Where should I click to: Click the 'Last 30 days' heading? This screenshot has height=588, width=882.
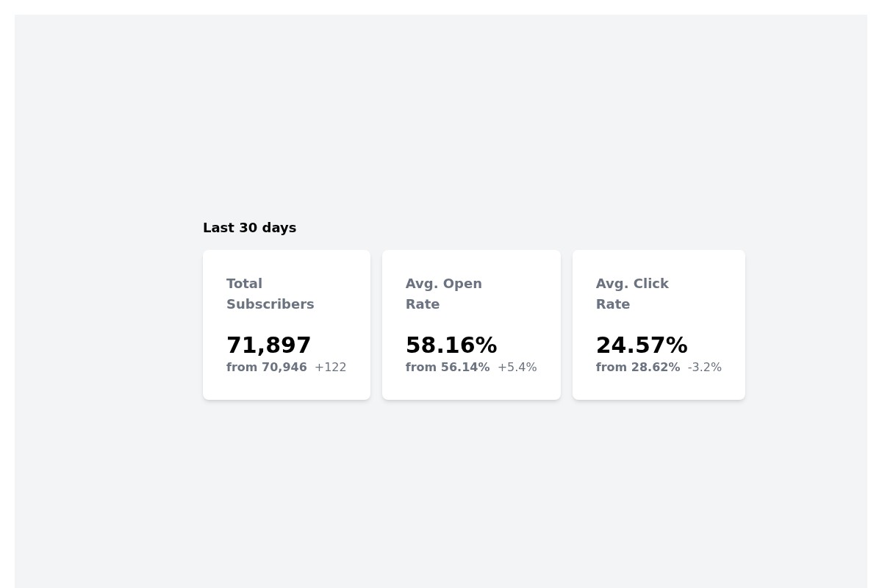click(249, 228)
